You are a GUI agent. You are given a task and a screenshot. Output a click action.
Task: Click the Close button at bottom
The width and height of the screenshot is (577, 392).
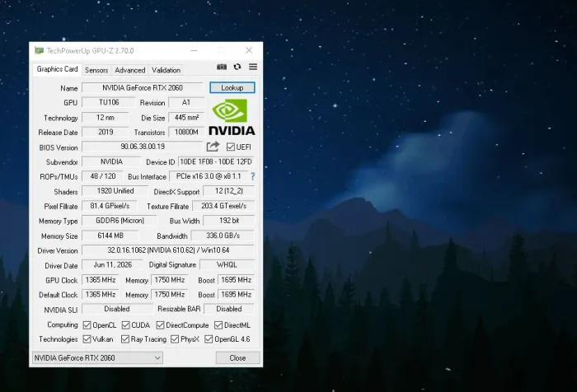(x=237, y=357)
